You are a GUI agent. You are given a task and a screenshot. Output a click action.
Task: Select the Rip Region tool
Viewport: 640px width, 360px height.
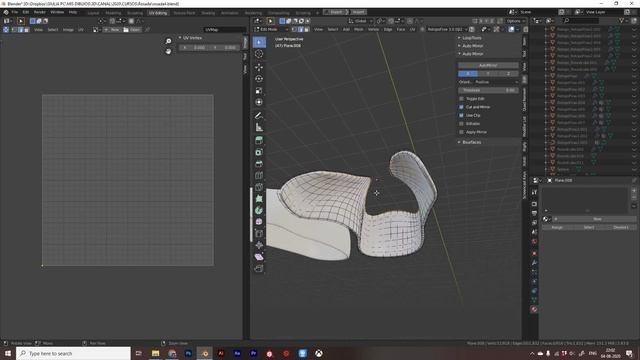click(259, 268)
